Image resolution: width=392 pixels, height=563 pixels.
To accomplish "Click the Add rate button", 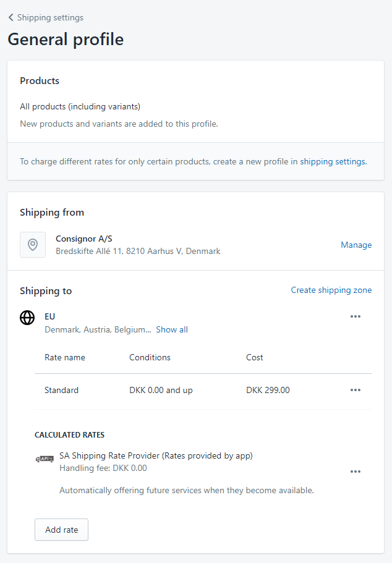I will click(x=61, y=530).
